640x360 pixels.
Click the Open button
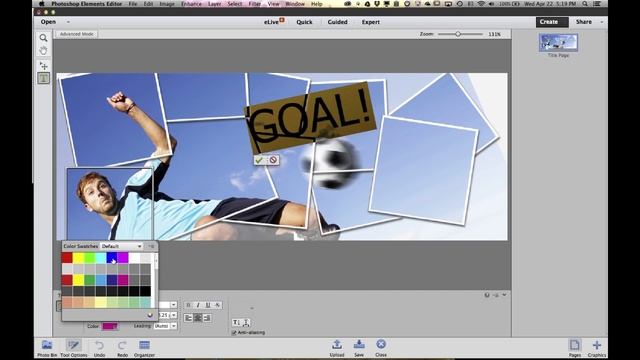point(48,22)
